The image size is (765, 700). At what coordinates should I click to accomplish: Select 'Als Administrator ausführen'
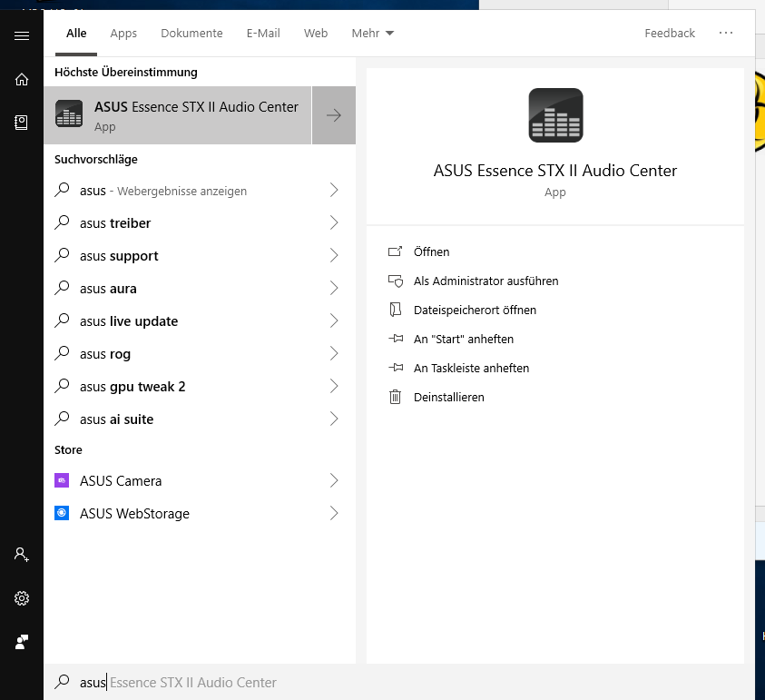coord(485,281)
